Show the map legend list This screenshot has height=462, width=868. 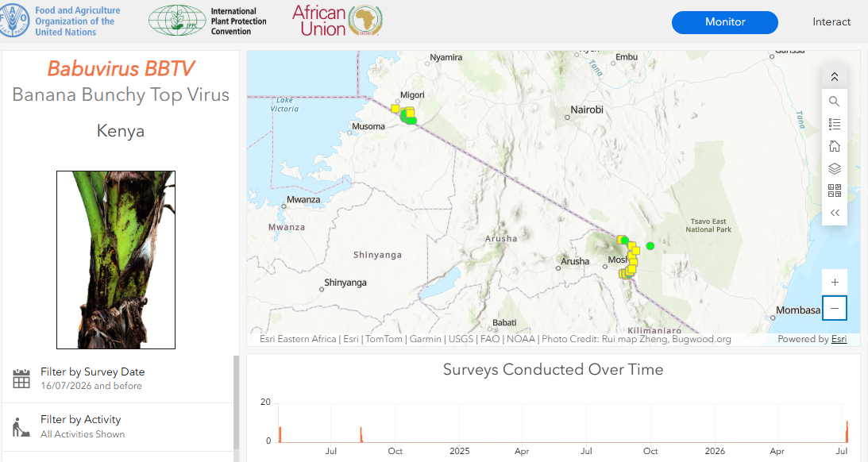pos(834,124)
